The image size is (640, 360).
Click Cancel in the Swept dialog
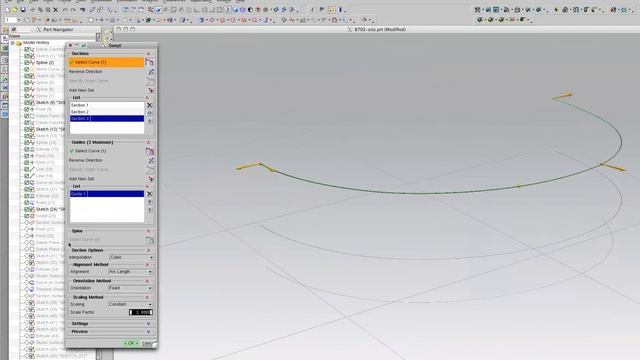pos(147,343)
